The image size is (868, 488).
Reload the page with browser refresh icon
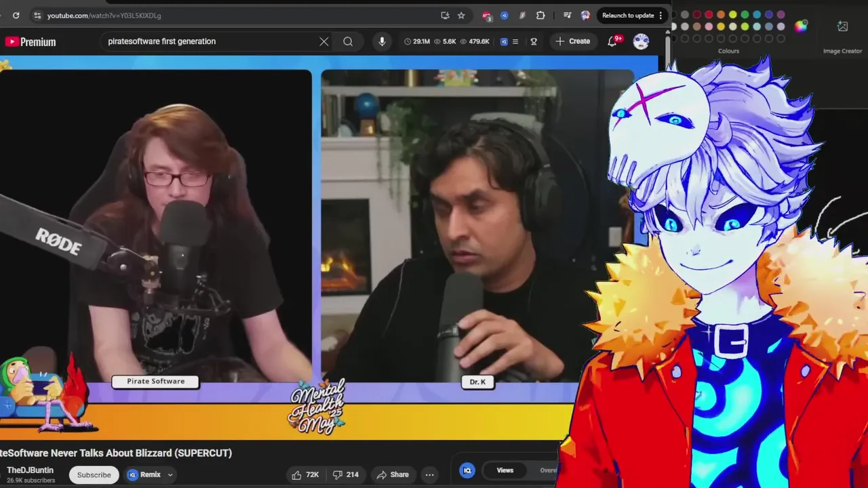point(16,15)
